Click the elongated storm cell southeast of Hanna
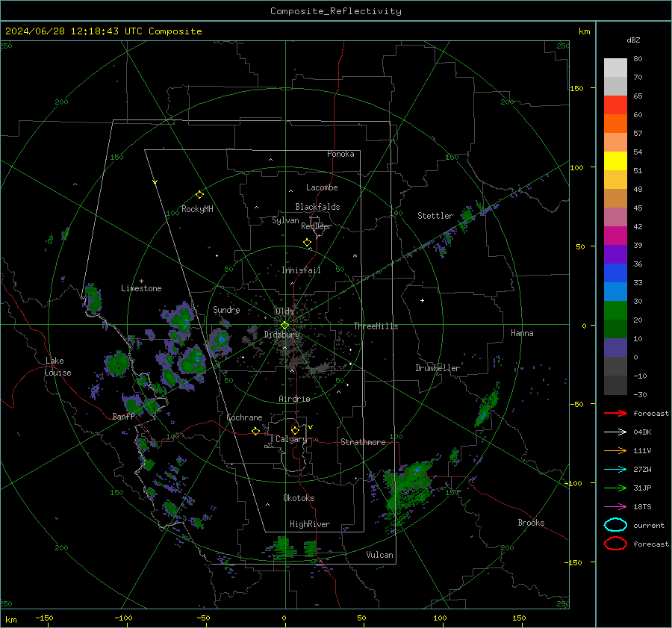 pos(488,407)
